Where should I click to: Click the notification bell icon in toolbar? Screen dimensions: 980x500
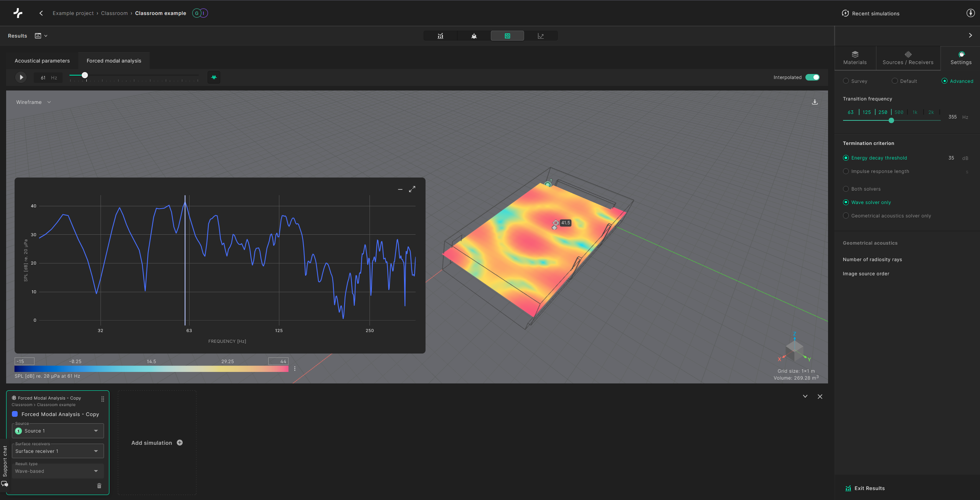[x=474, y=36]
